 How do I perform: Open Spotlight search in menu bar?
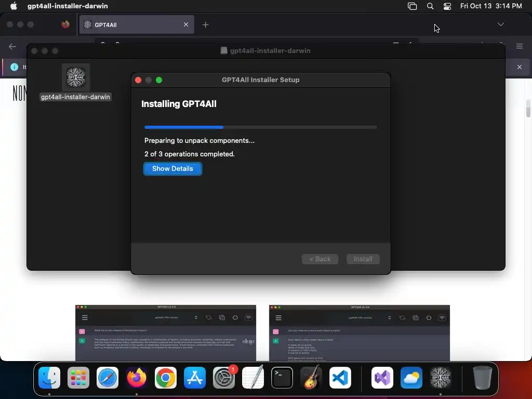coord(430,6)
